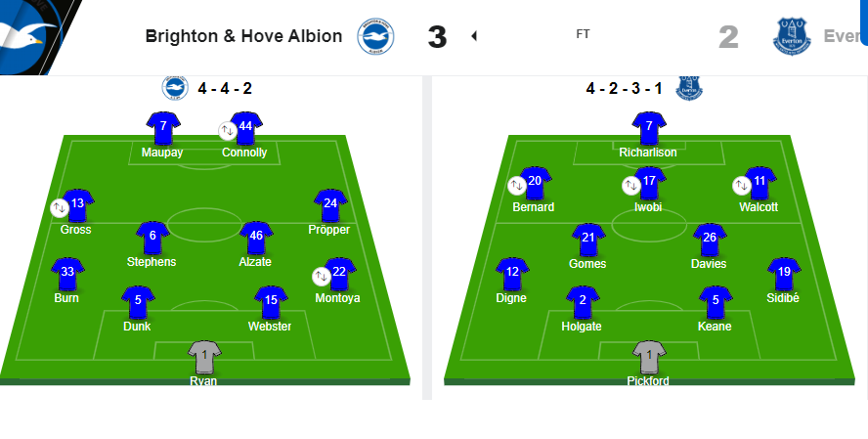Click the small arrow beside the Brighton score
868x439 pixels.
pos(474,36)
